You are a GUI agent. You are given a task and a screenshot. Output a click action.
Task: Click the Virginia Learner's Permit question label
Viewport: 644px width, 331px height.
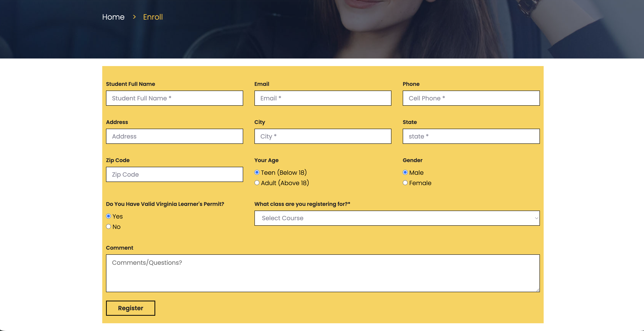pyautogui.click(x=165, y=204)
